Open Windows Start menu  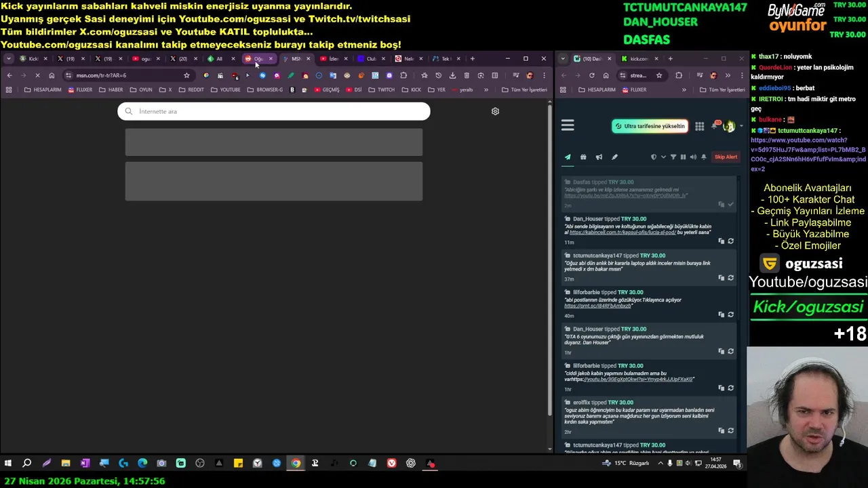point(8,464)
